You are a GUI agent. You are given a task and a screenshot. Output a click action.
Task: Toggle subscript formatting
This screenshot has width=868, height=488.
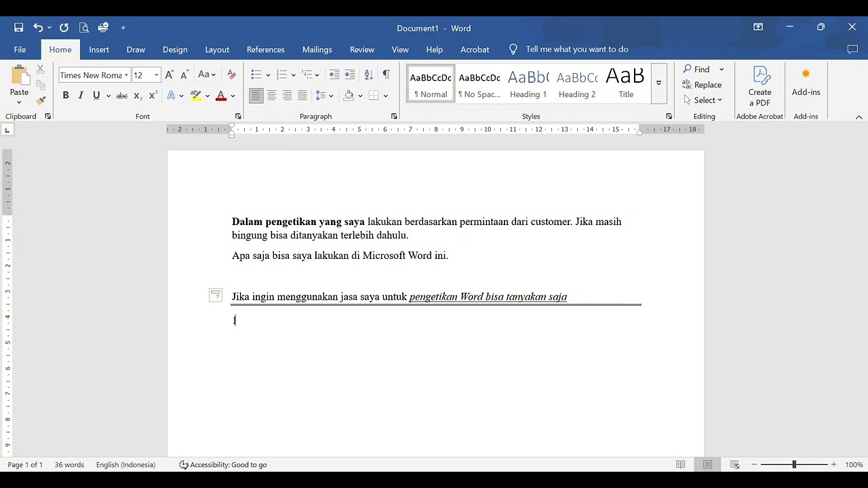point(138,96)
